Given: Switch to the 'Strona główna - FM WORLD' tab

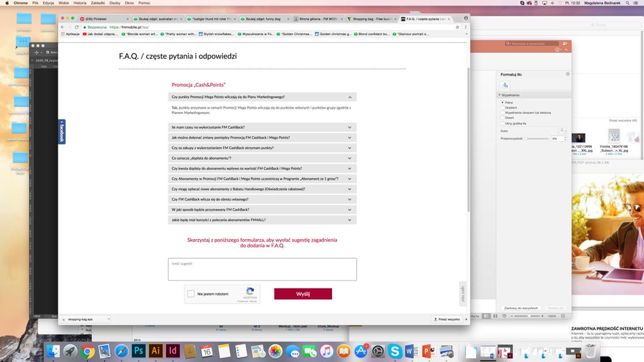Looking at the screenshot, I should pyautogui.click(x=318, y=19).
